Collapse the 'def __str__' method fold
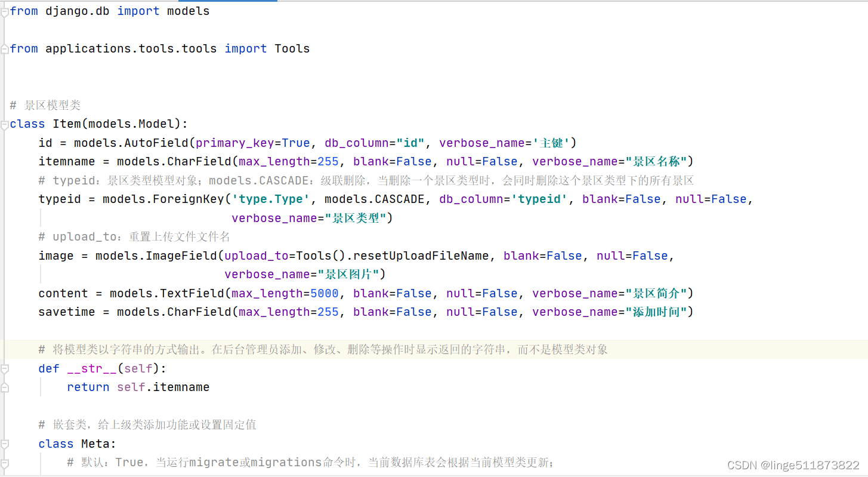This screenshot has height=477, width=868. (x=4, y=369)
